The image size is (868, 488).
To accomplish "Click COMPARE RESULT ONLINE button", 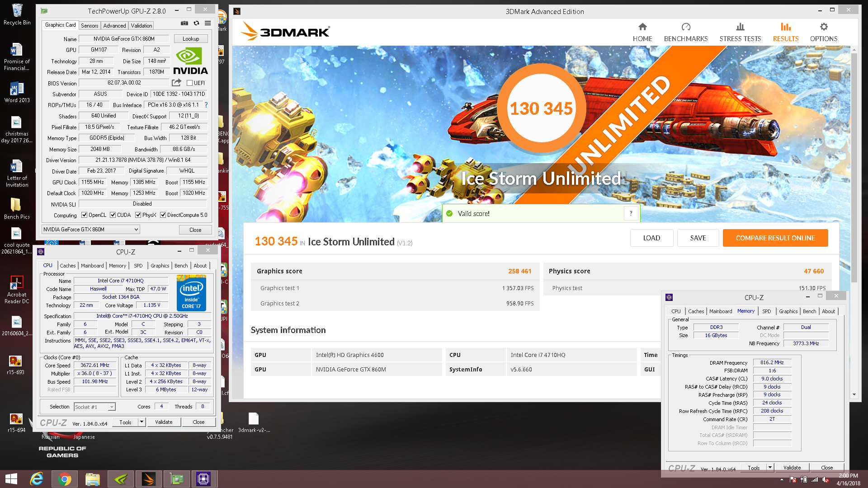I will pyautogui.click(x=775, y=238).
